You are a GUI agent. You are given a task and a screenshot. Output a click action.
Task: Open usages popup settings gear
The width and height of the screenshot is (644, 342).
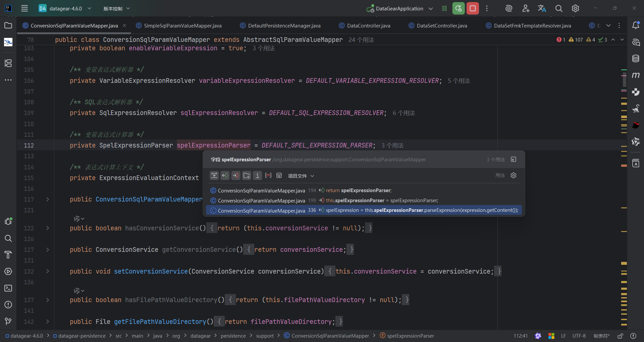tap(514, 175)
